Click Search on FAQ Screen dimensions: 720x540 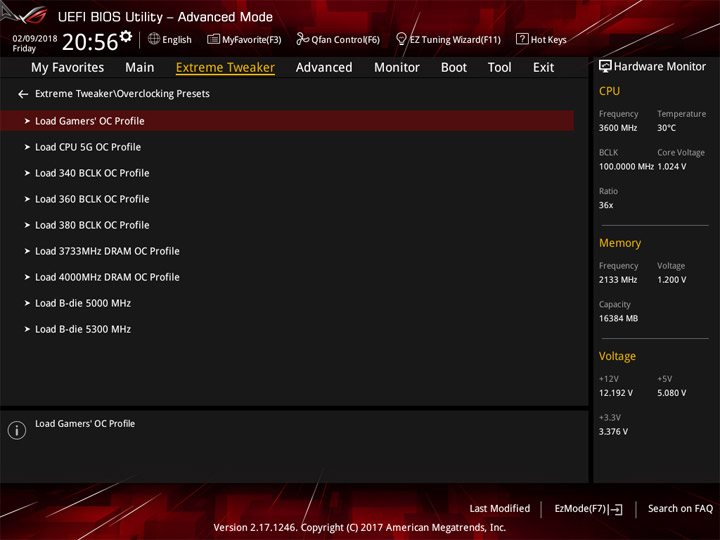click(681, 509)
